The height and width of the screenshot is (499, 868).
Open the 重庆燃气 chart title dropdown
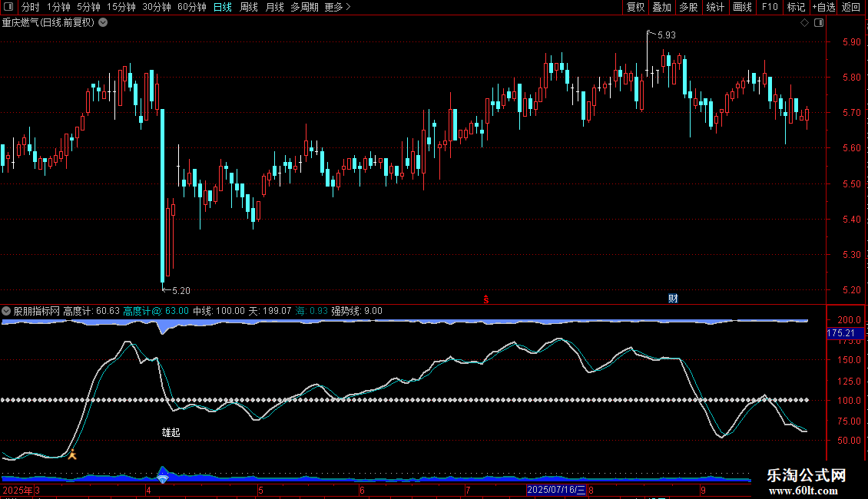click(103, 22)
